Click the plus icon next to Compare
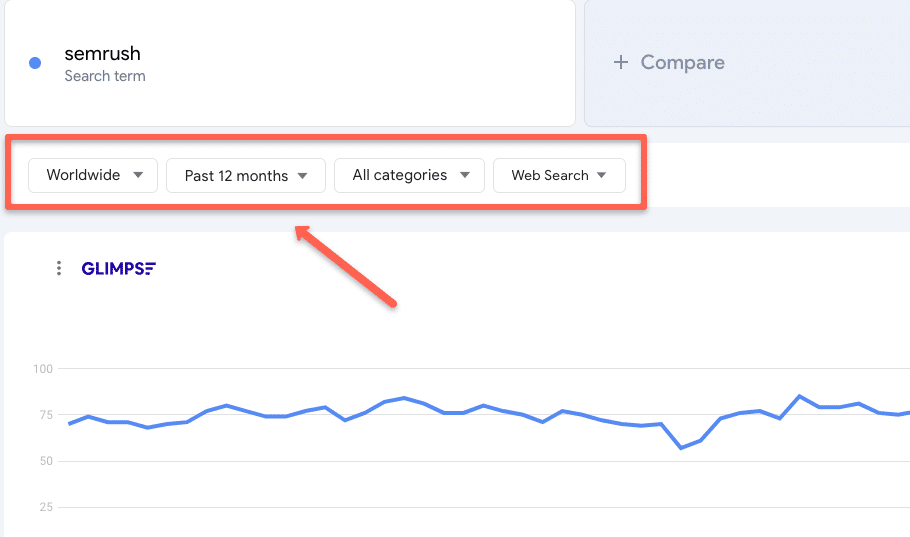910x537 pixels. pos(621,62)
